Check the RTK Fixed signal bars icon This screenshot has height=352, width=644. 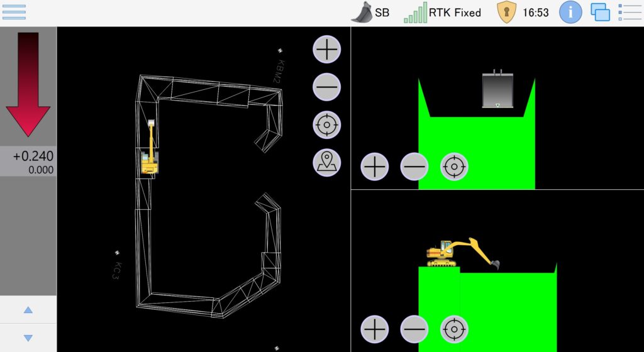[x=415, y=13]
